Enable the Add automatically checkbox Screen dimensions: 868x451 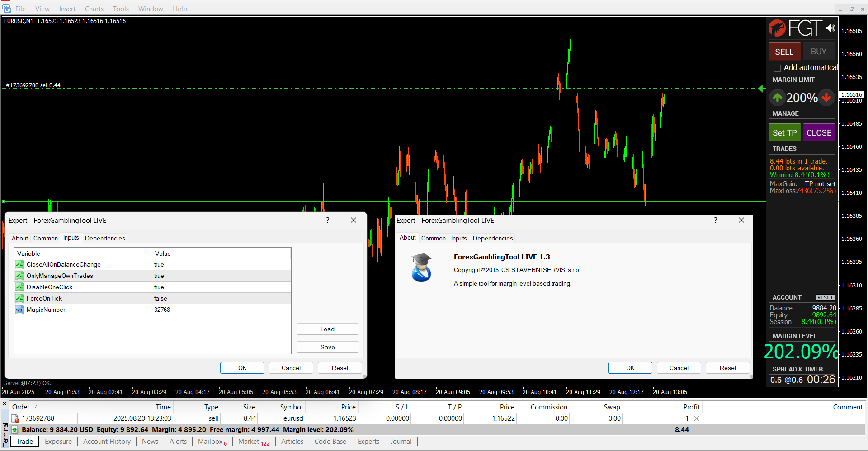coord(777,68)
